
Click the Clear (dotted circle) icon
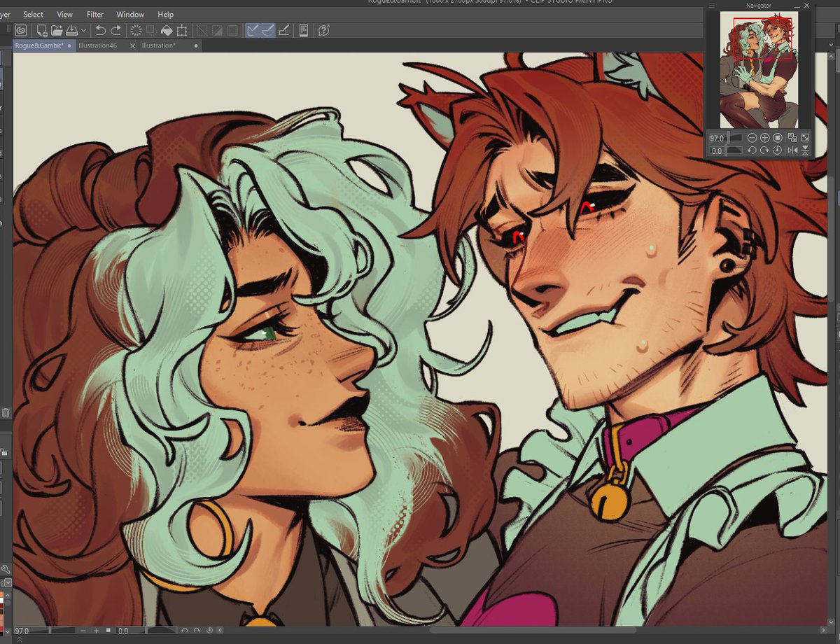136,31
